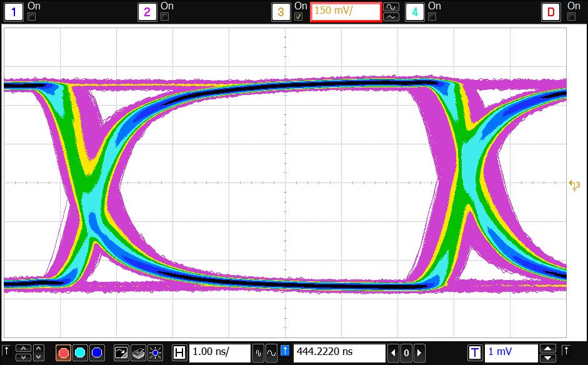588x365 pixels.
Task: Click the waveform scale icon beside 150 mV/
Action: pos(390,7)
